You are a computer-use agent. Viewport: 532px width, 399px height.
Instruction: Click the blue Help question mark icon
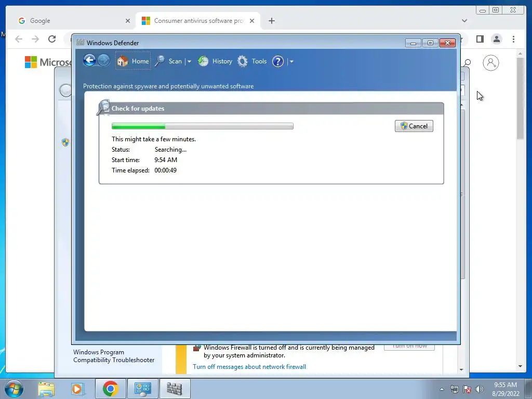pyautogui.click(x=278, y=61)
